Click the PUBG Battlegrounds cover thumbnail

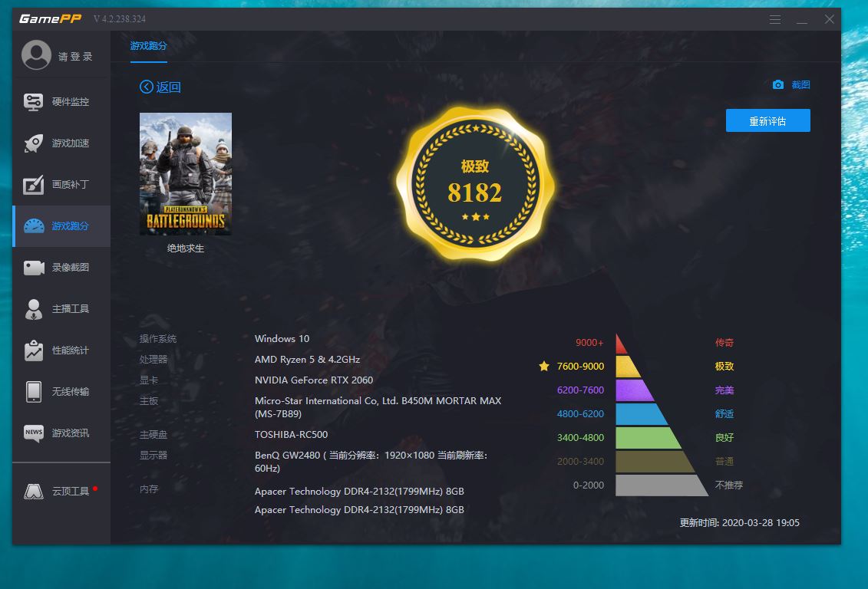(186, 173)
